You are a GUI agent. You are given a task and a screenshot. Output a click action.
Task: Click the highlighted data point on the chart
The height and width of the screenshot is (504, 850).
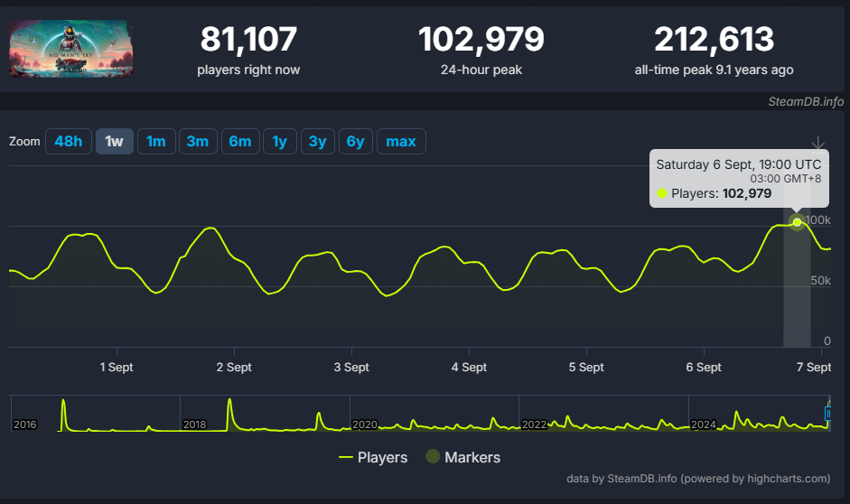tap(797, 222)
